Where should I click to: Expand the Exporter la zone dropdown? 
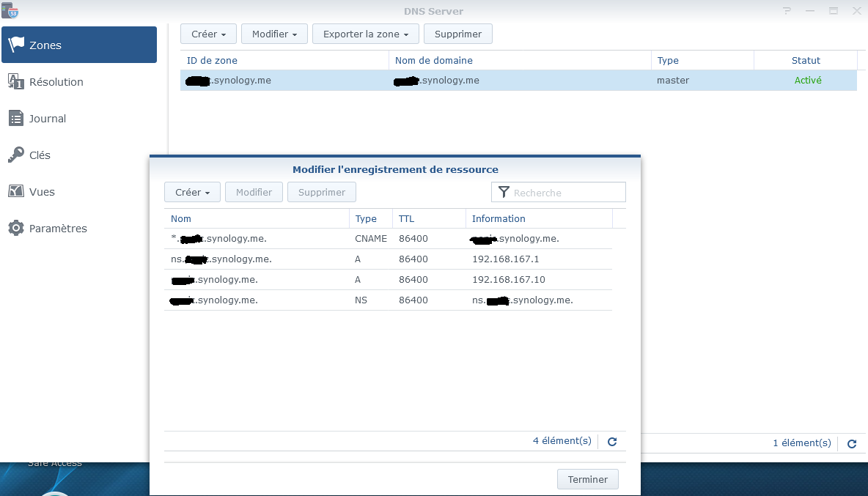[x=365, y=34]
